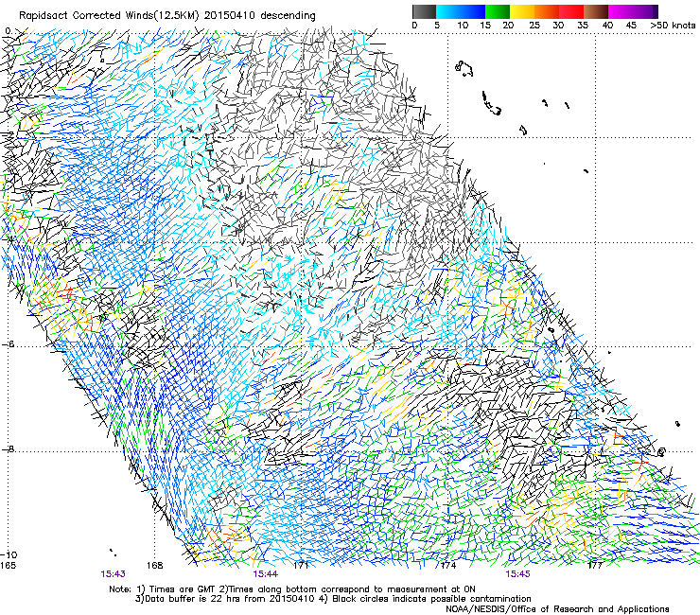
Task: Click the title 'Rapidscat Corrected Winds(12.5KM)'
Action: [x=109, y=16]
